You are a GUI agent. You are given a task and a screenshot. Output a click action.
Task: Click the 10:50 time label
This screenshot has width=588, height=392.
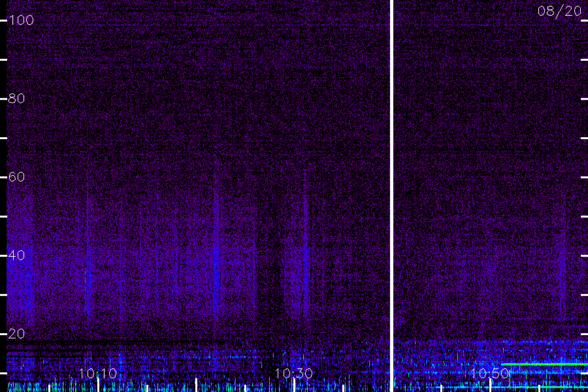(x=490, y=373)
